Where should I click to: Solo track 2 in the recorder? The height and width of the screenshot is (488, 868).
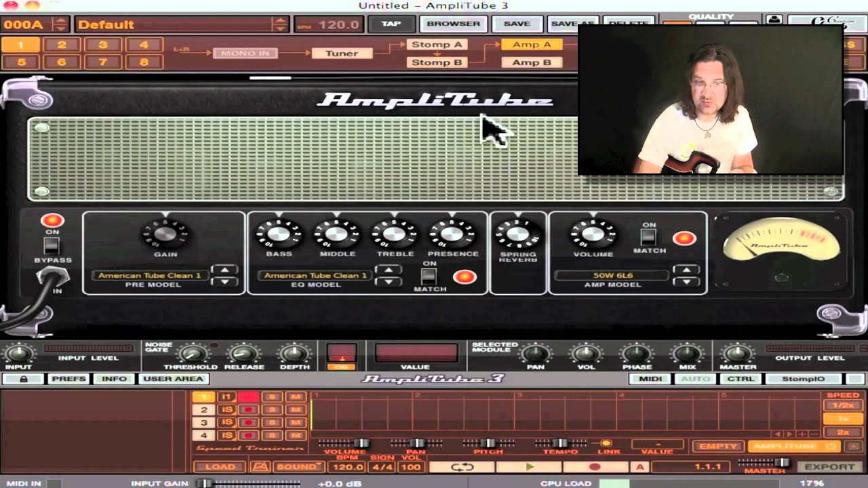[x=272, y=410]
